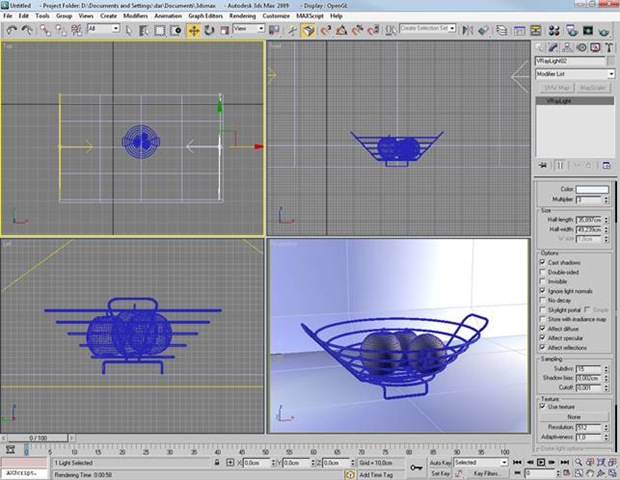Viewport: 620px width, 480px height.
Task: Click the None texture button
Action: tap(575, 416)
